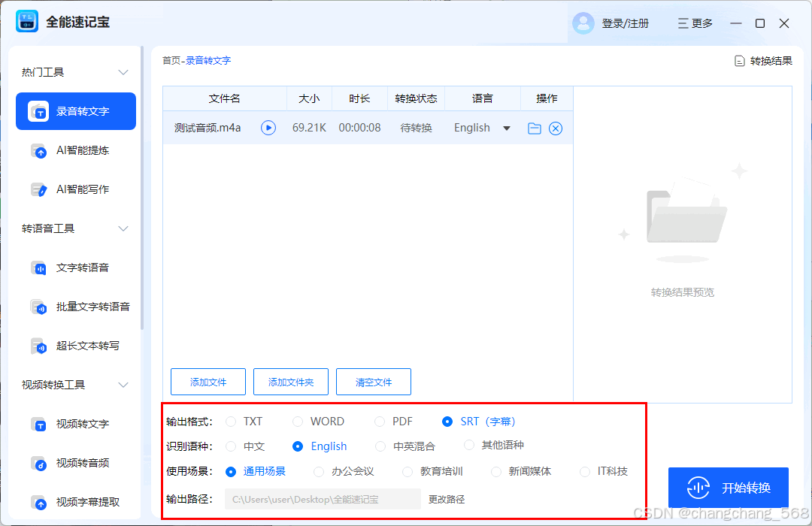This screenshot has height=526, width=812.
Task: Select 中文 recognition language
Action: click(231, 446)
